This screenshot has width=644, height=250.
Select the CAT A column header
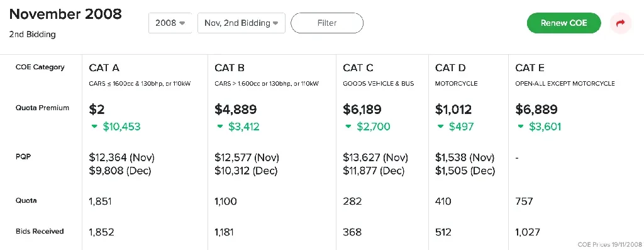click(104, 68)
